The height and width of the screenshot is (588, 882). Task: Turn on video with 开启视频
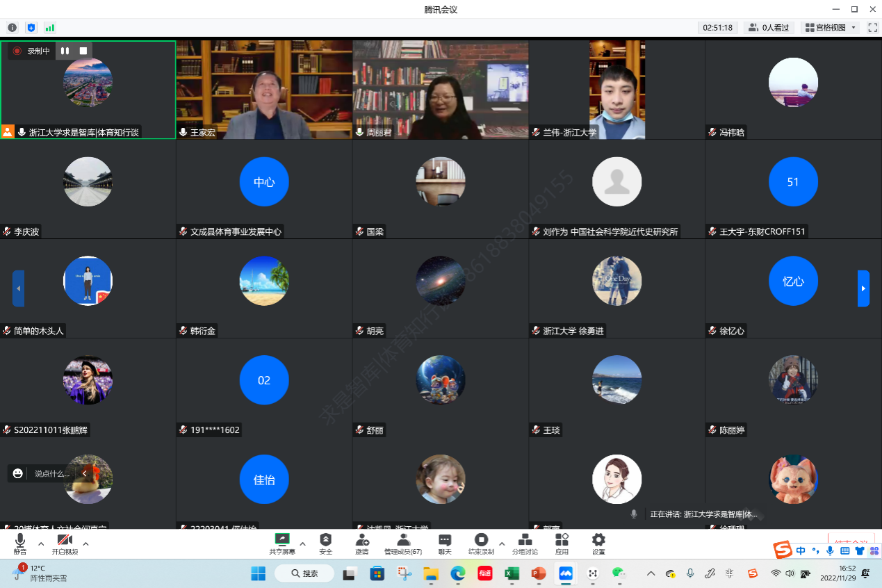click(x=65, y=542)
